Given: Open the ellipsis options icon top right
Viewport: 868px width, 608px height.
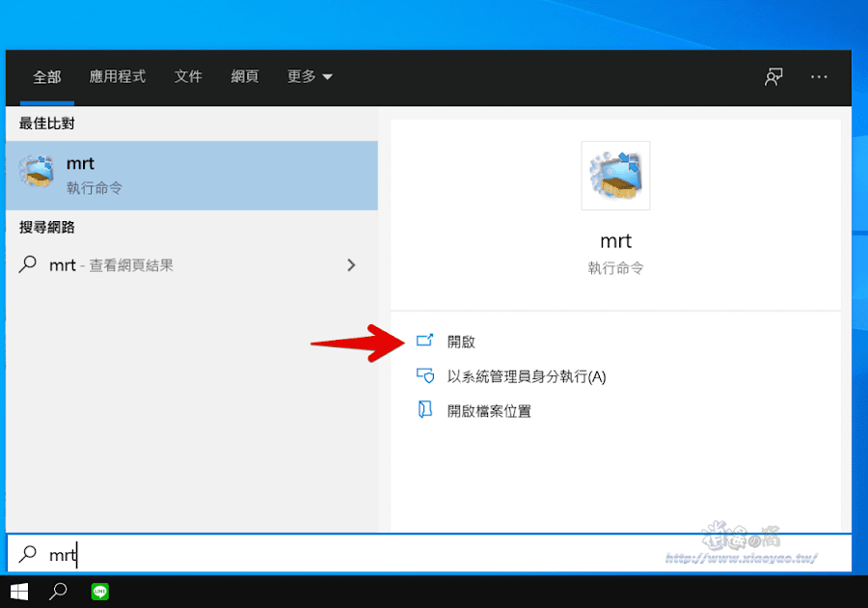Looking at the screenshot, I should pos(819,77).
